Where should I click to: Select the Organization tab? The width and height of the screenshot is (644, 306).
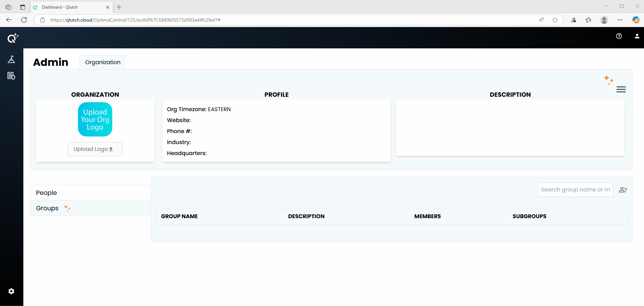click(103, 62)
